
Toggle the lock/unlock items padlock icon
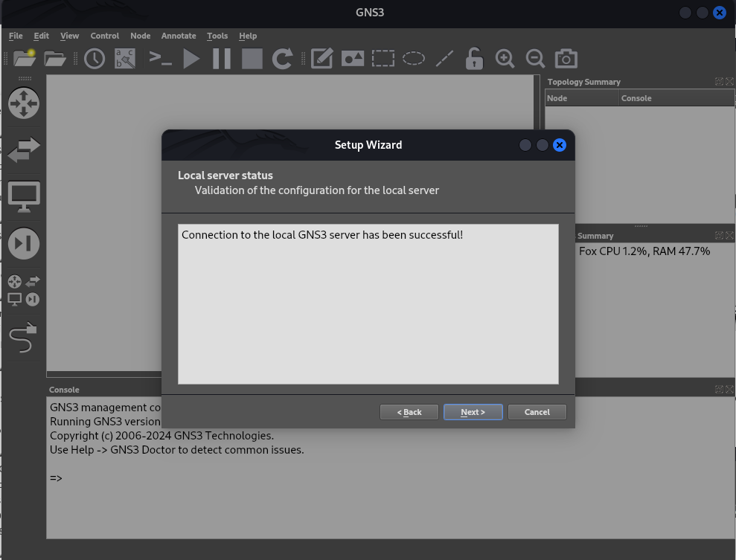click(x=474, y=59)
